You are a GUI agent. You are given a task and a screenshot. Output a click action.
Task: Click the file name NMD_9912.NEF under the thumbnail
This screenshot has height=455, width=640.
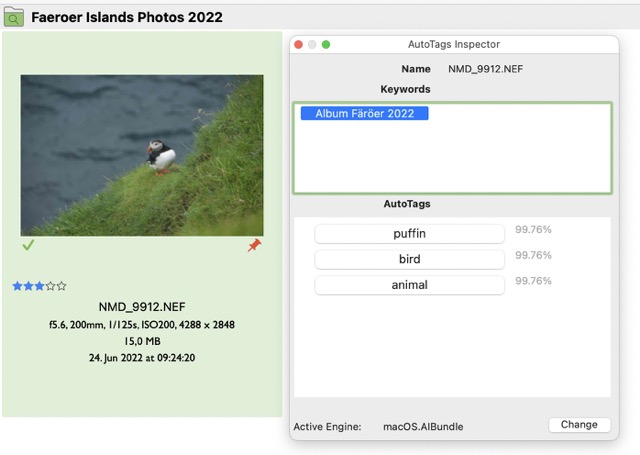(x=142, y=307)
